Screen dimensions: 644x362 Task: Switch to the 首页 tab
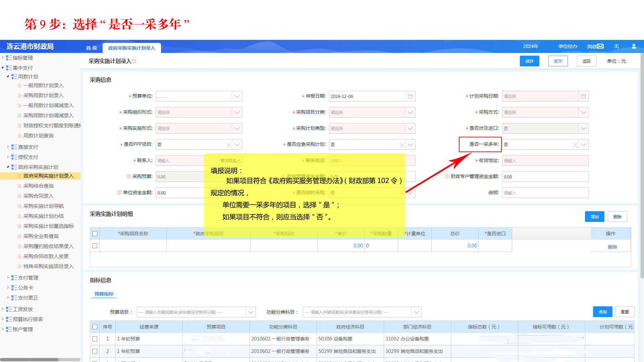(92, 48)
